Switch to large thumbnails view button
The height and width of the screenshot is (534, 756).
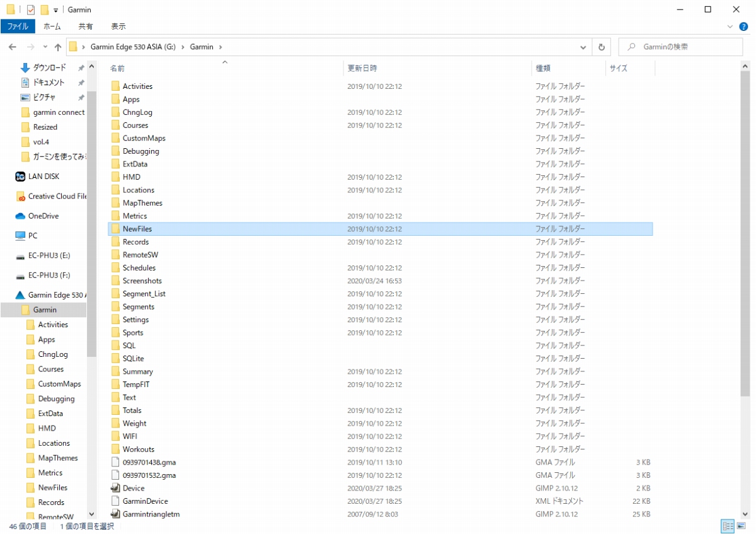click(741, 526)
